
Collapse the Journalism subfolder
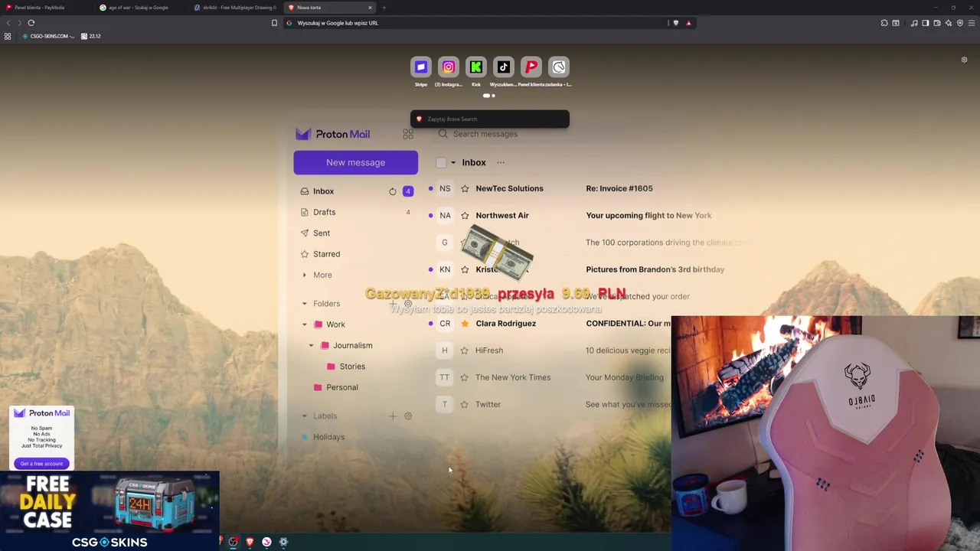[311, 345]
